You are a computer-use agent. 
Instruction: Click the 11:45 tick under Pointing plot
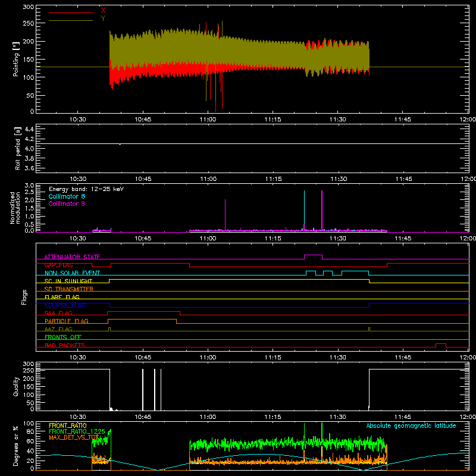pos(403,120)
